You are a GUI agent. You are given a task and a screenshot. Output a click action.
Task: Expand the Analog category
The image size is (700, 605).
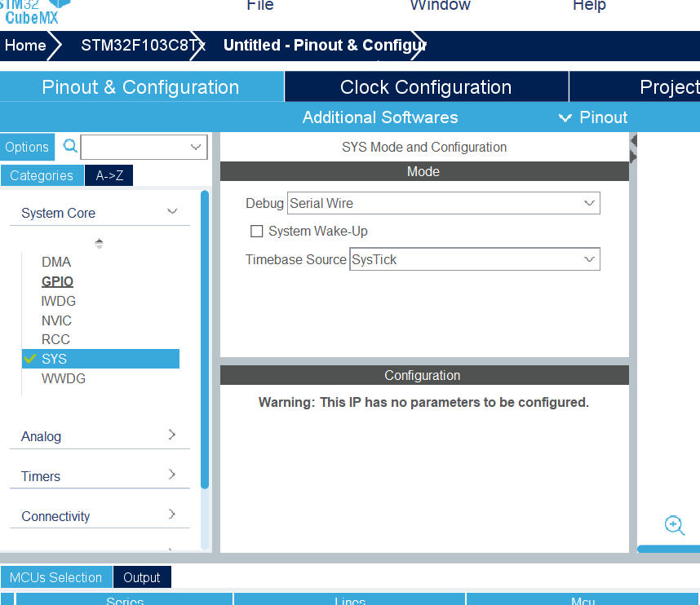tap(172, 434)
